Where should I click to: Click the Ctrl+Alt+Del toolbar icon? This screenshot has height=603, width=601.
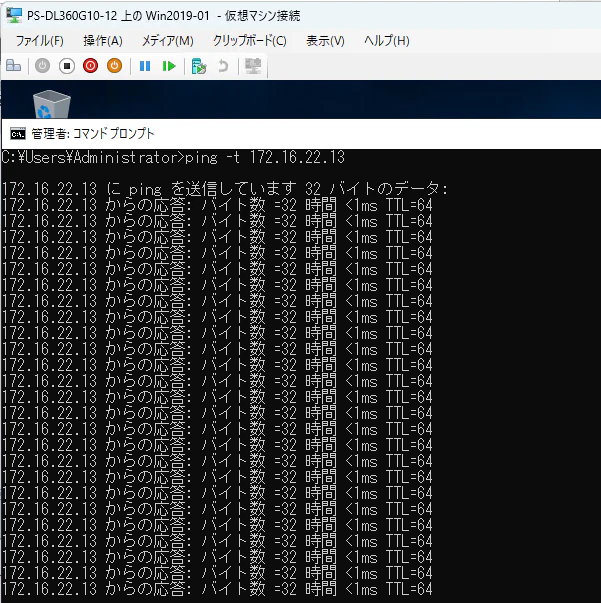(x=13, y=66)
